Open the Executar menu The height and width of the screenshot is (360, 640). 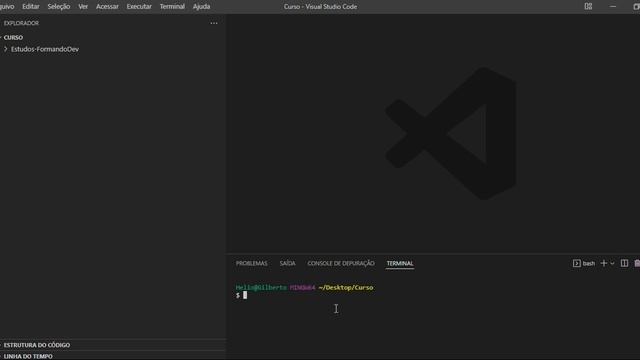point(139,7)
